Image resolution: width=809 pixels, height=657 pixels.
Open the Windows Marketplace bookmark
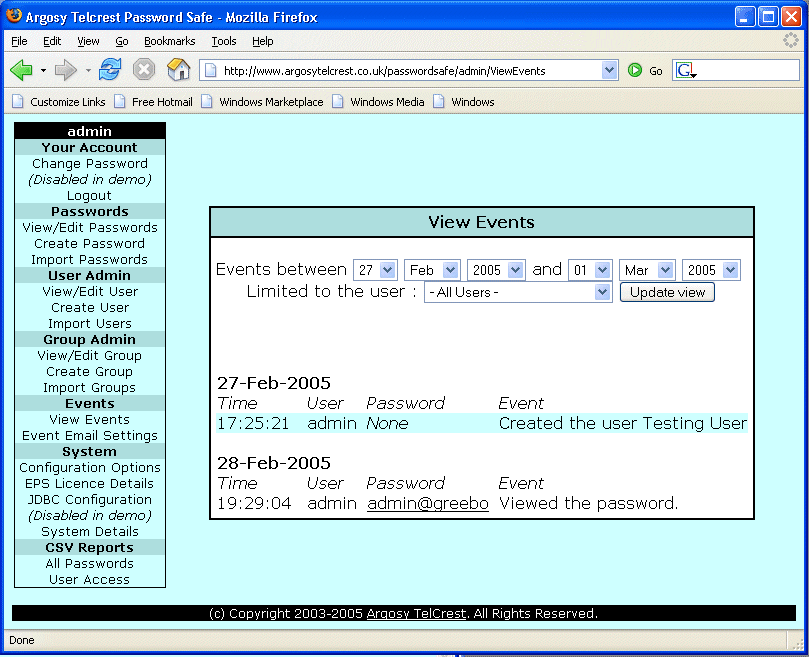click(262, 102)
